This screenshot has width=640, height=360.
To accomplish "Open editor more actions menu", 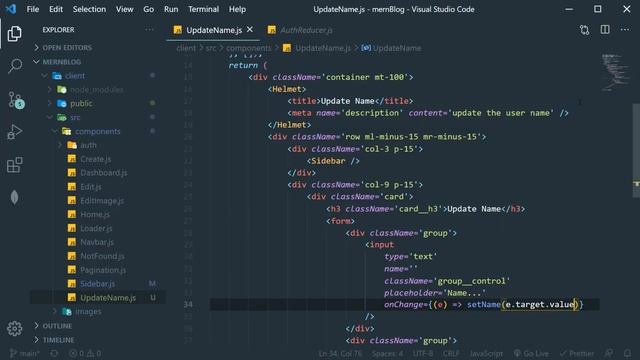I will pos(624,30).
